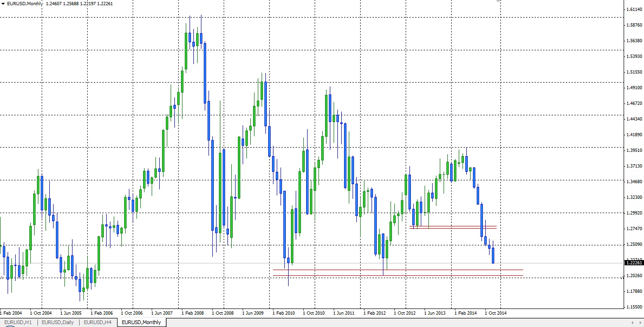The width and height of the screenshot is (644, 327).
Task: Click the 1.61140 price on the scale
Action: (x=633, y=9)
